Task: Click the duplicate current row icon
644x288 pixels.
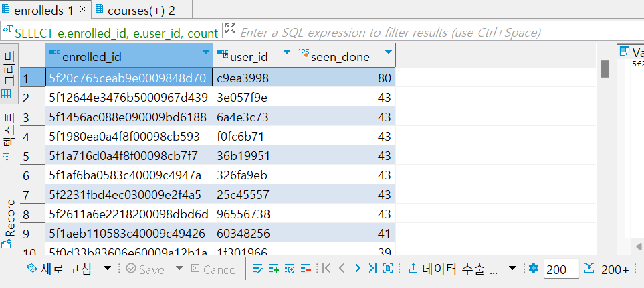Action: click(x=290, y=269)
